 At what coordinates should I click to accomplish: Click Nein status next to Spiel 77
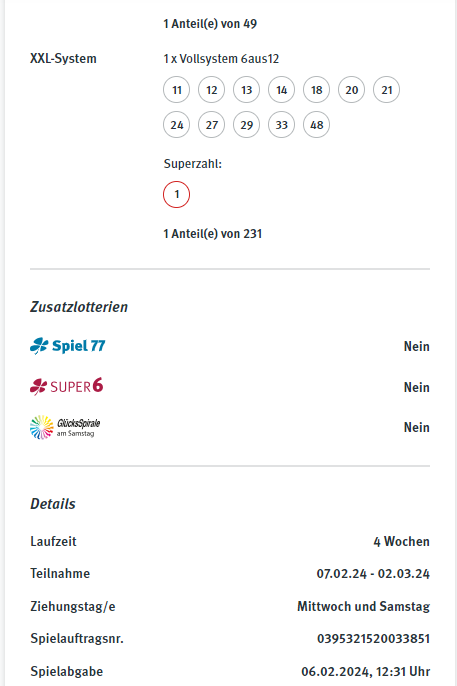click(416, 346)
